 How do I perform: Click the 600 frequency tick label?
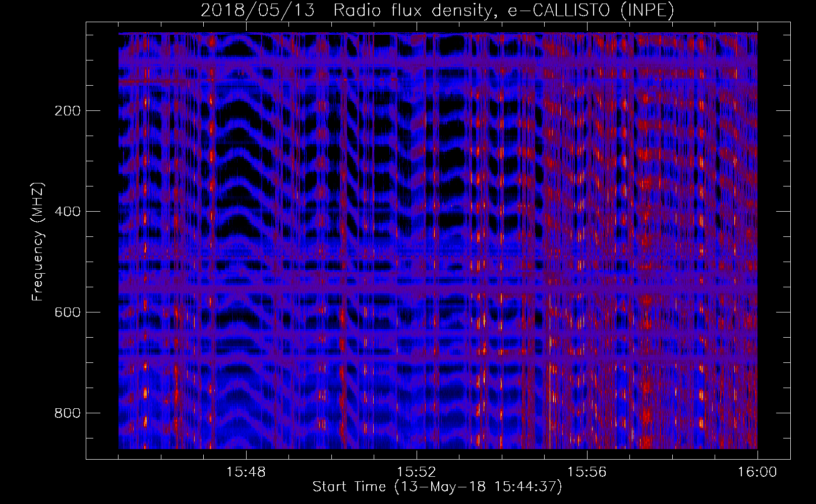pos(68,312)
